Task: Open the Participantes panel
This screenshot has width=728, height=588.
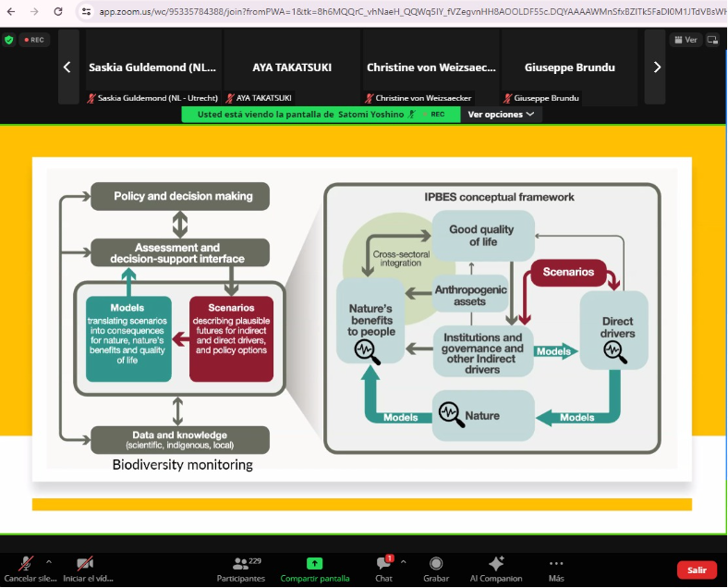Action: point(240,563)
